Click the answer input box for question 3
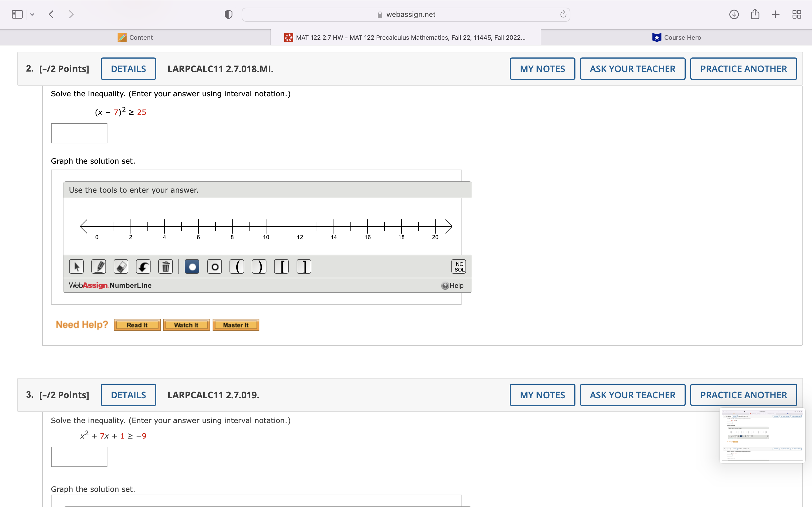This screenshot has width=812, height=507. [79, 456]
